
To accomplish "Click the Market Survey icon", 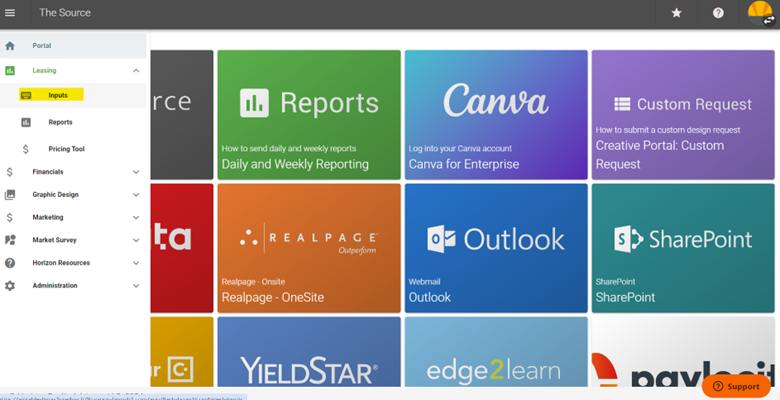I will pyautogui.click(x=10, y=240).
